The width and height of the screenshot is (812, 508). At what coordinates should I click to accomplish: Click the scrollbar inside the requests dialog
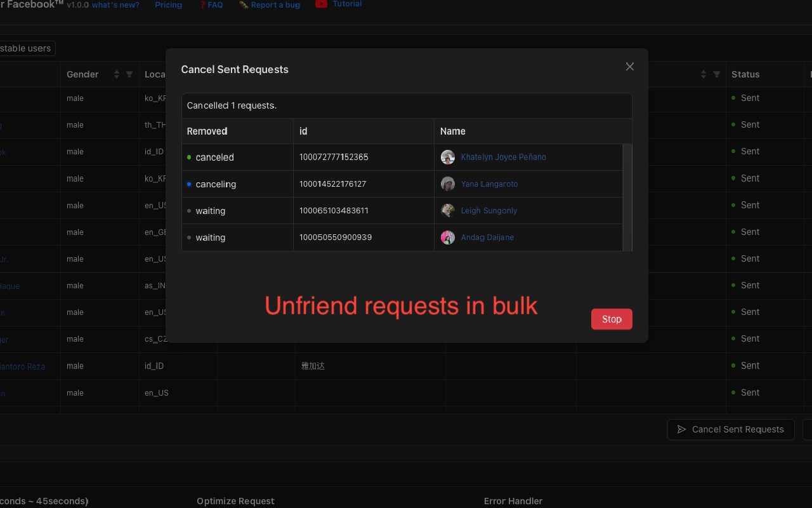[629, 197]
